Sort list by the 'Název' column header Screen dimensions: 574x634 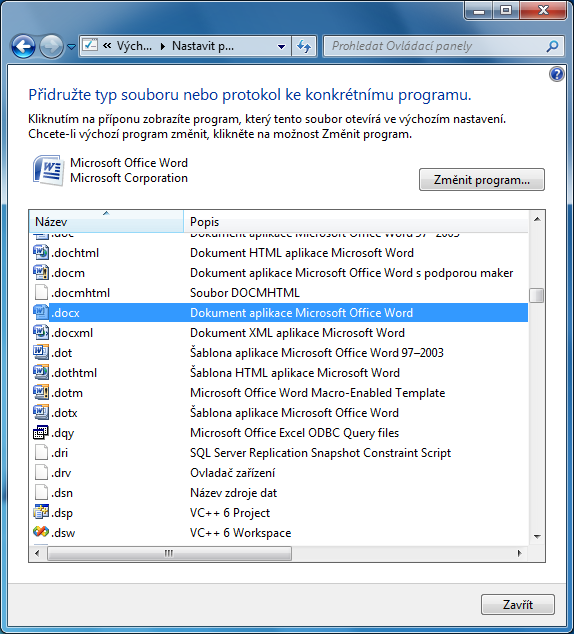click(106, 221)
